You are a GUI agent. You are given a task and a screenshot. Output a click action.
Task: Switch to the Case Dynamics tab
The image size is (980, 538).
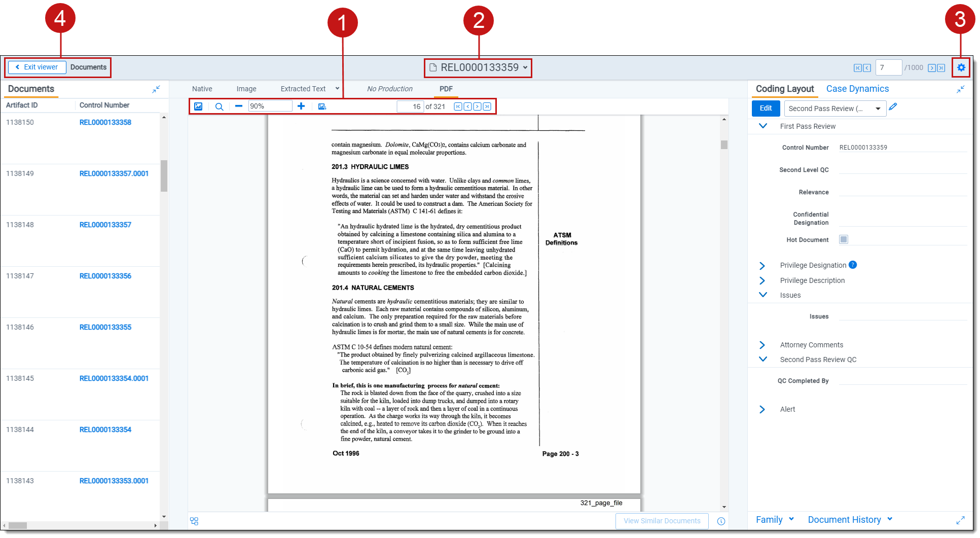(x=857, y=89)
